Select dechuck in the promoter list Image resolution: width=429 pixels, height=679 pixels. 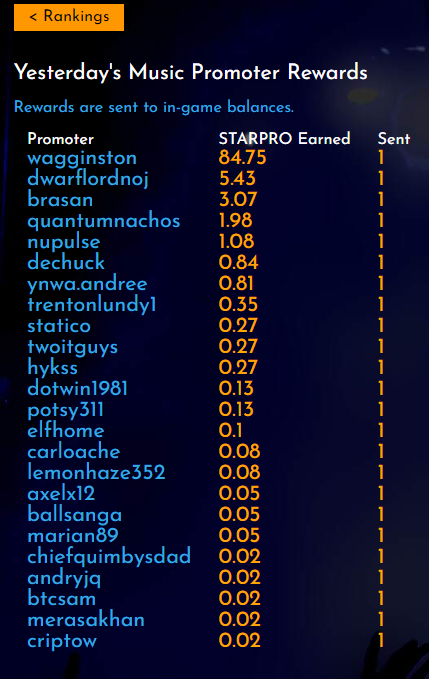(x=66, y=262)
